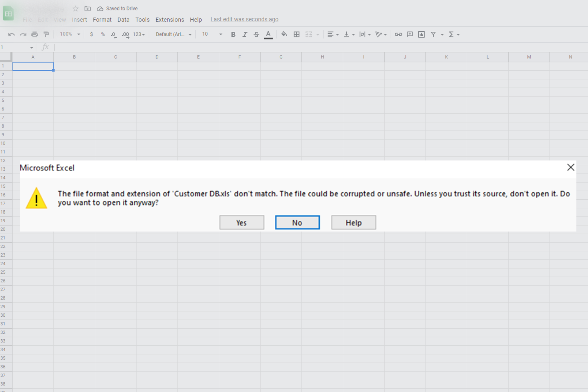Click the borders grid icon
This screenshot has width=588, height=392.
coord(296,34)
